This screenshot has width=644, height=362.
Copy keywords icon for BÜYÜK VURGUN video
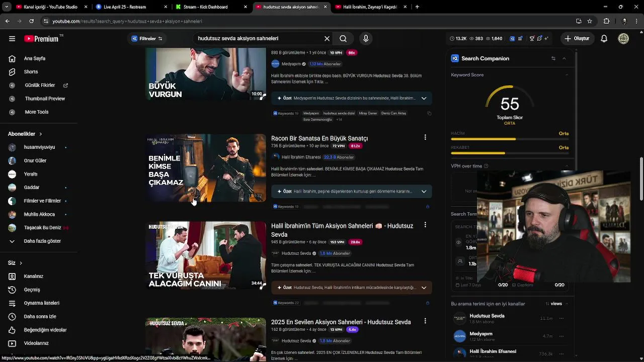[x=429, y=113]
